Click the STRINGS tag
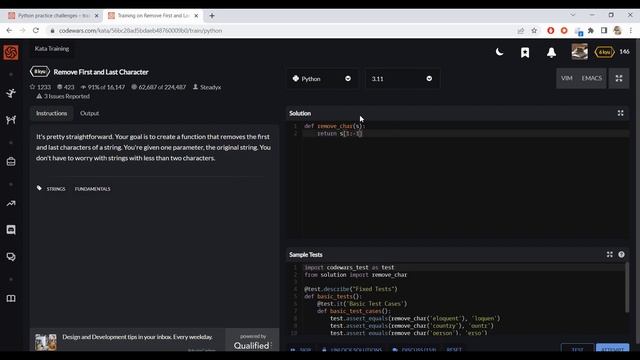The height and width of the screenshot is (360, 640). [x=56, y=189]
